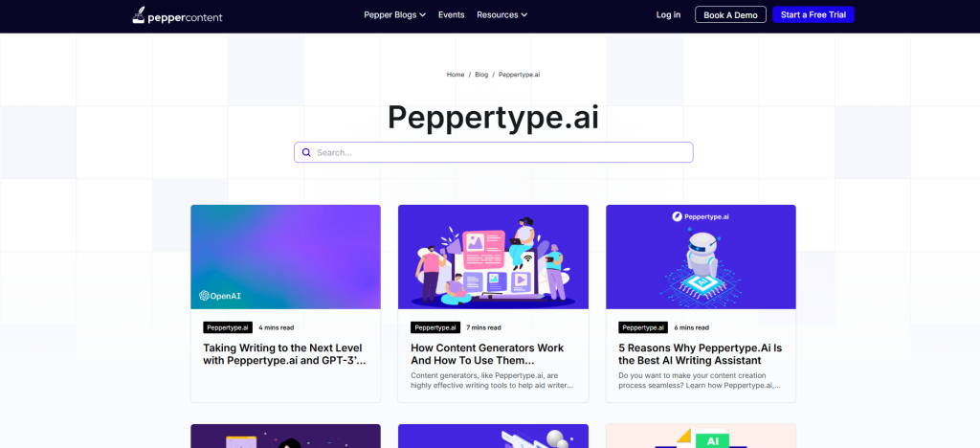Click the search magnifier icon
980x448 pixels.
306,152
